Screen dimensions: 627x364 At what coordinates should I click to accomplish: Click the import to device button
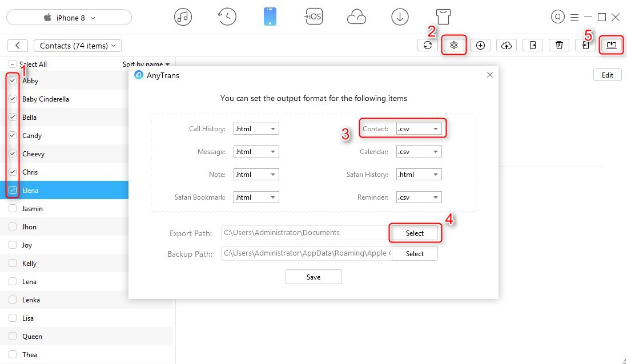(x=585, y=45)
